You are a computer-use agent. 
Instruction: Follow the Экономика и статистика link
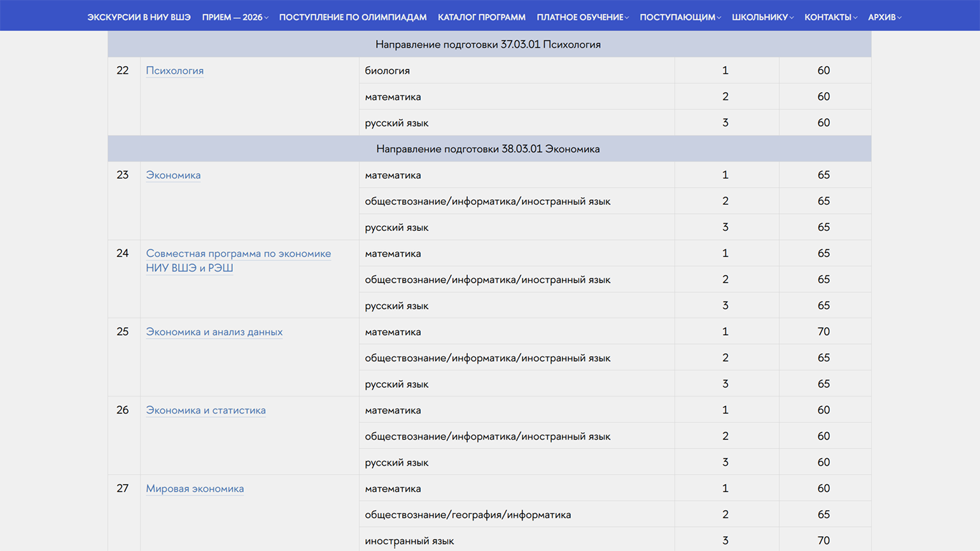click(x=206, y=410)
